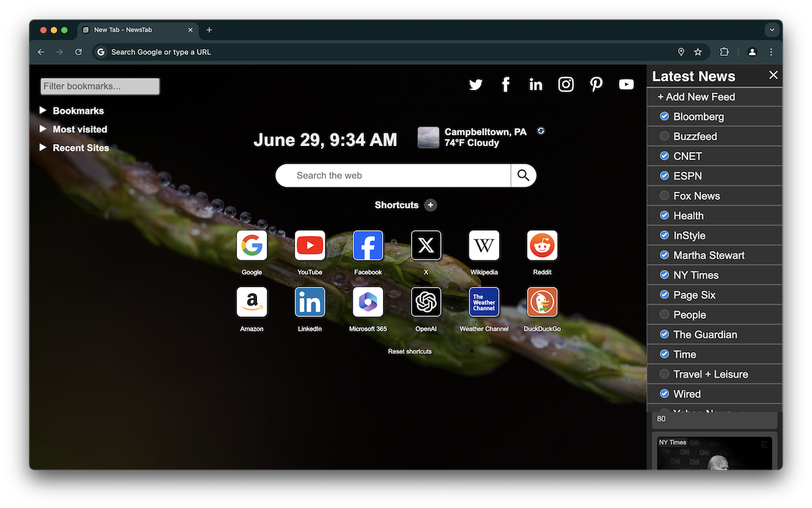Click the Search the web field
The height and width of the screenshot is (508, 812).
pyautogui.click(x=393, y=175)
